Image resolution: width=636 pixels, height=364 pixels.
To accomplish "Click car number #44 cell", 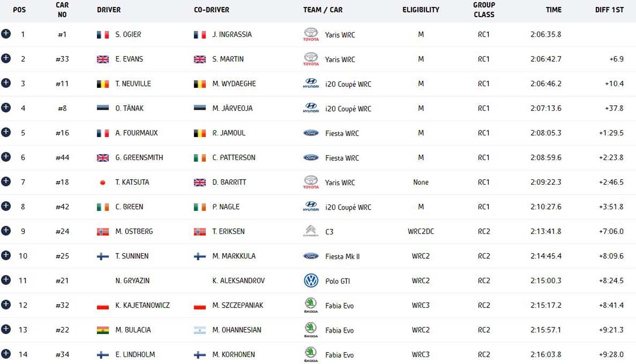I will [x=62, y=158].
